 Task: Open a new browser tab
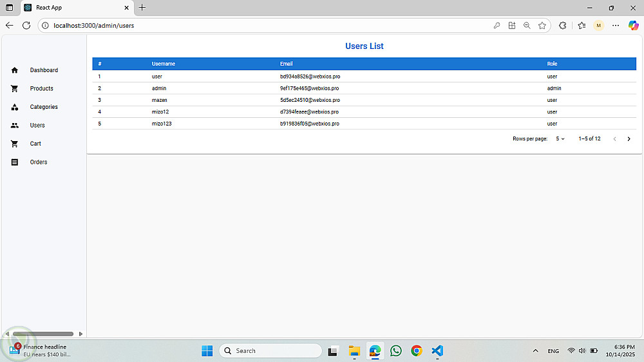tap(142, 7)
